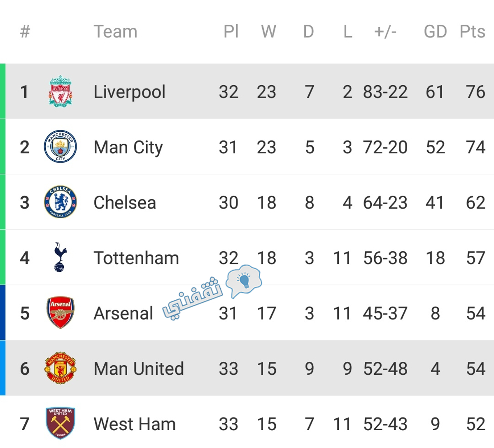Image resolution: width=494 pixels, height=448 pixels.
Task: Click Arsenal's 45-37 goals record
Action: point(385,313)
